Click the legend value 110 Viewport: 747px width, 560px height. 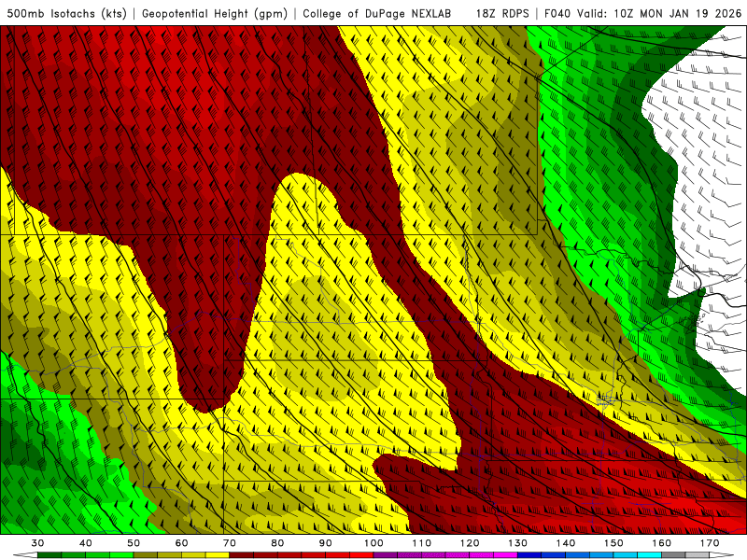(422, 543)
